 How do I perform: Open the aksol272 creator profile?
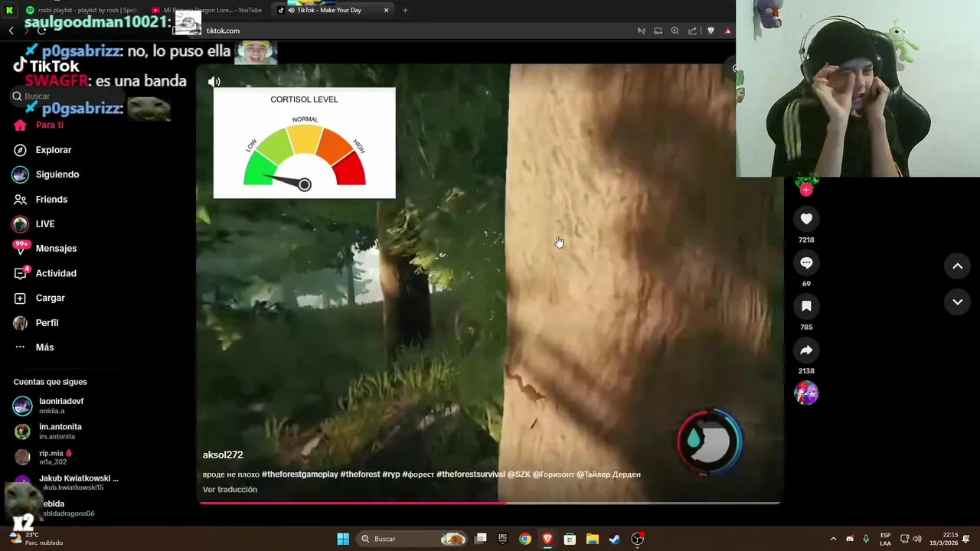[x=223, y=455]
